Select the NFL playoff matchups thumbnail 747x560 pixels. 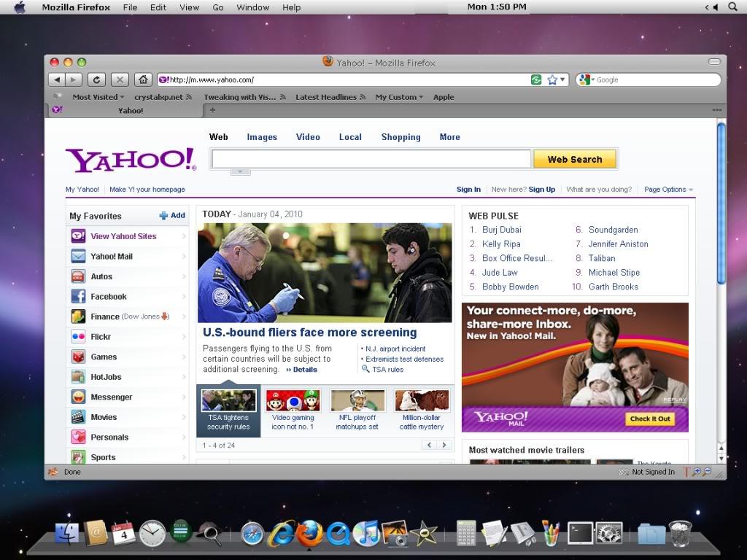(357, 400)
